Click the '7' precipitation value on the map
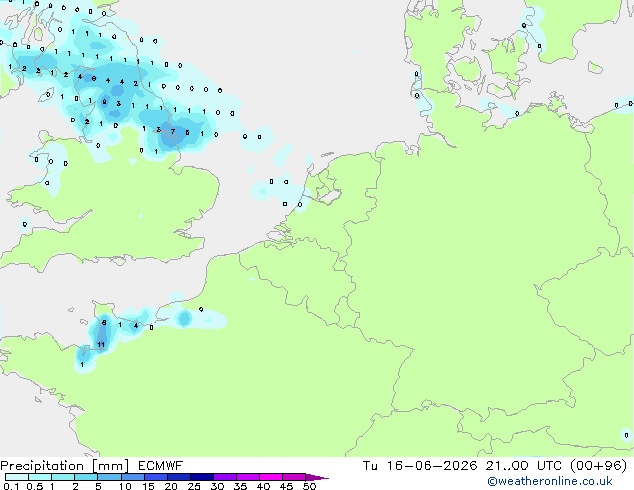 point(173,131)
